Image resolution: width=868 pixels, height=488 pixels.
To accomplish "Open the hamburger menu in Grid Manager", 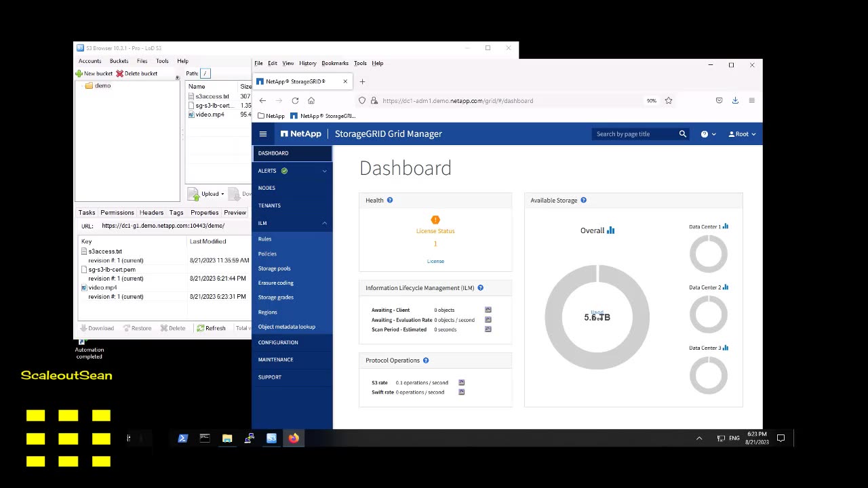I will [263, 134].
